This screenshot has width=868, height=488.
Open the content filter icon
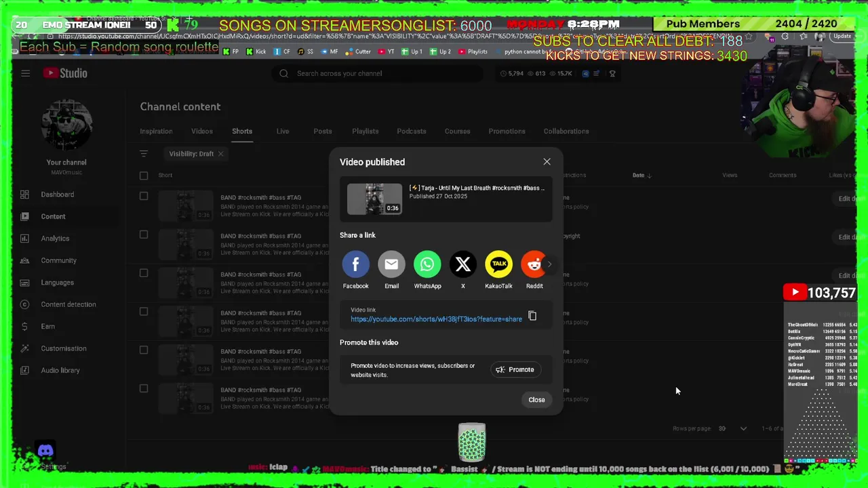144,154
